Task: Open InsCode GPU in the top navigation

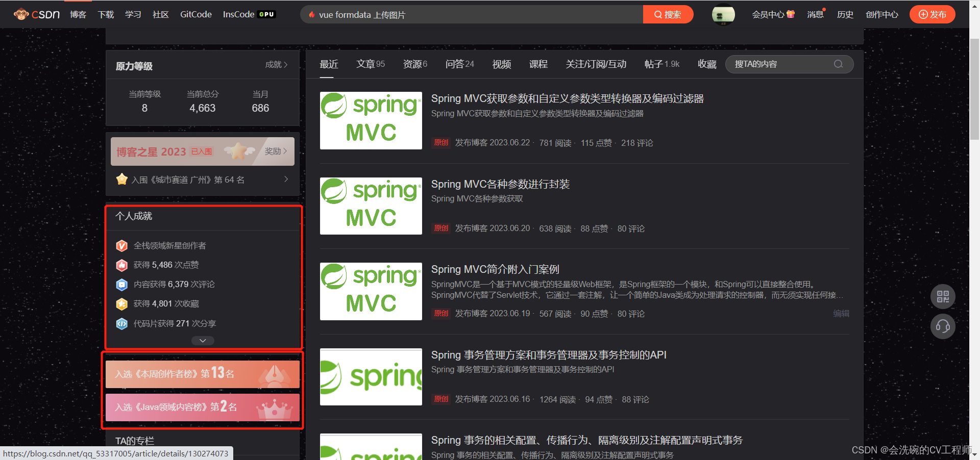Action: coord(249,14)
